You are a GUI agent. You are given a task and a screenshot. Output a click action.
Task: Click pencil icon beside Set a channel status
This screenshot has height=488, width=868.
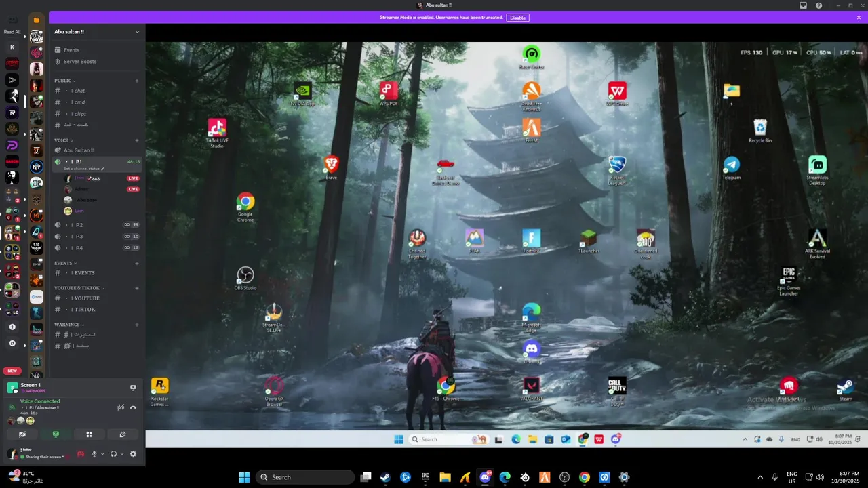click(x=103, y=169)
